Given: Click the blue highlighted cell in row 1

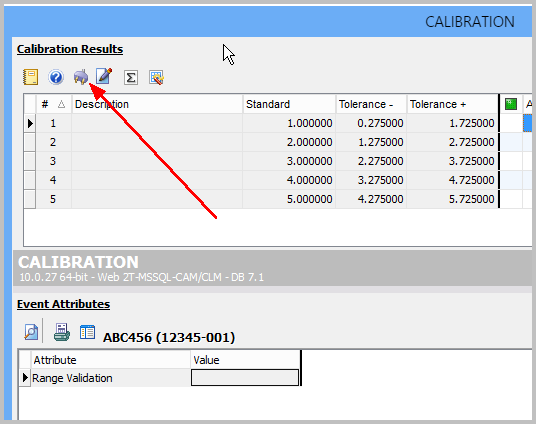Looking at the screenshot, I should pos(527,123).
